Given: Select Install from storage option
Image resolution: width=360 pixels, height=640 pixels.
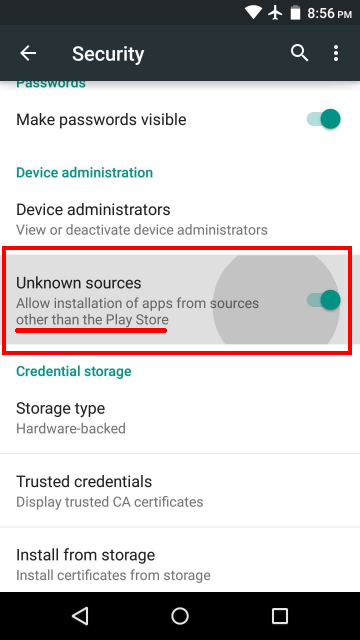Looking at the screenshot, I should [x=180, y=564].
